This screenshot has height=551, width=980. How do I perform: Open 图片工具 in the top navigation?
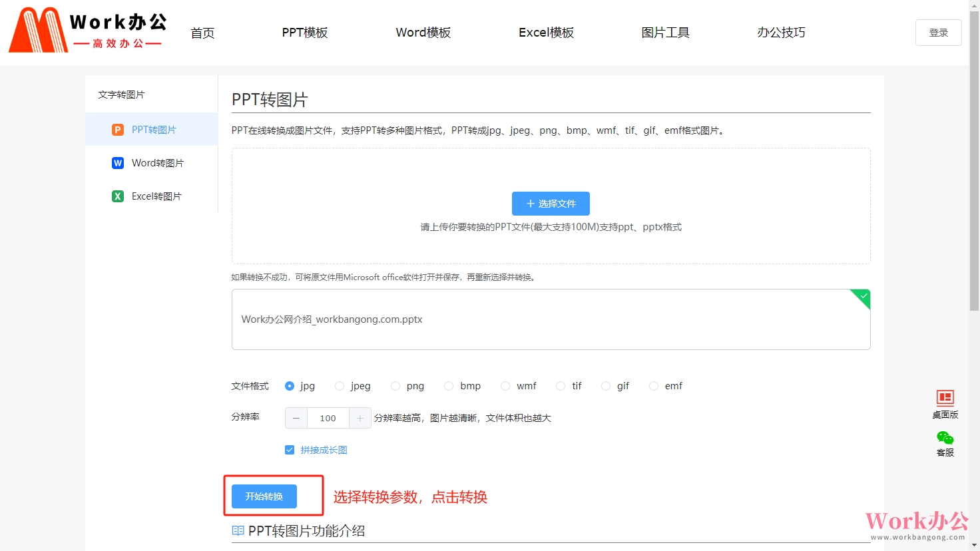coord(666,33)
